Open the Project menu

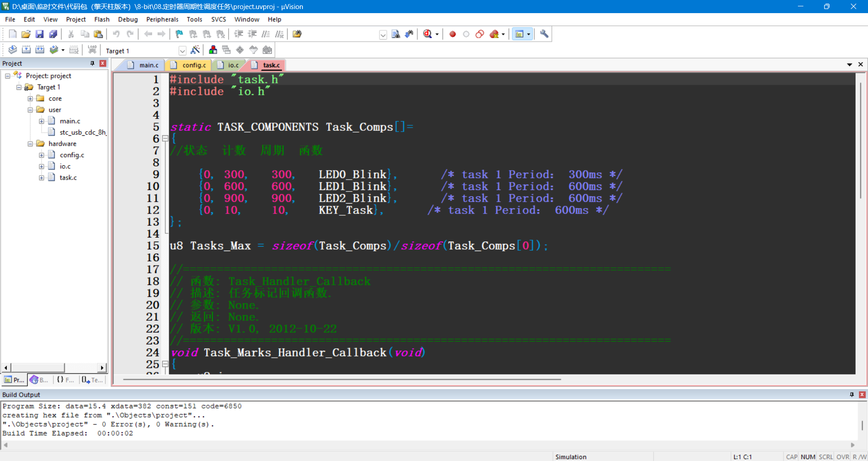click(75, 19)
